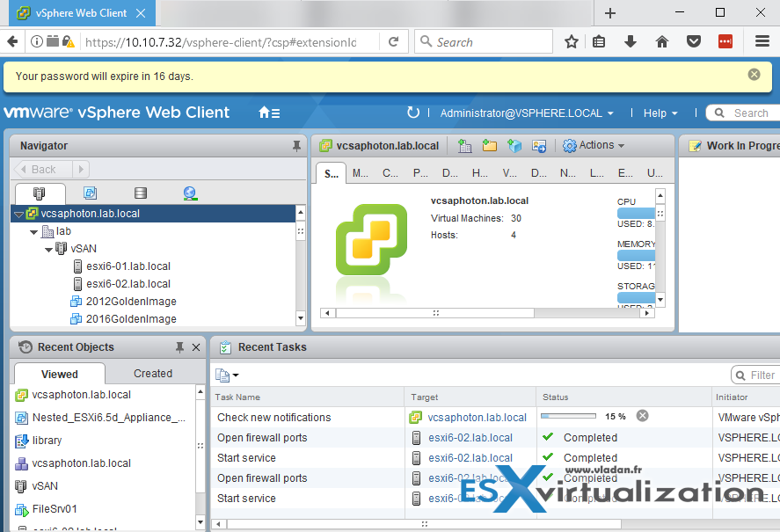
Task: Open the Actions dropdown menu
Action: click(x=594, y=145)
